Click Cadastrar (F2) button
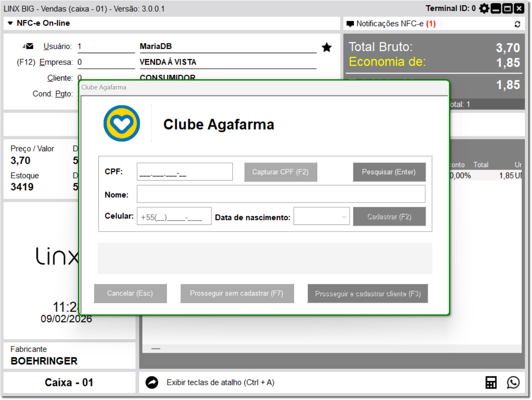 coord(389,217)
